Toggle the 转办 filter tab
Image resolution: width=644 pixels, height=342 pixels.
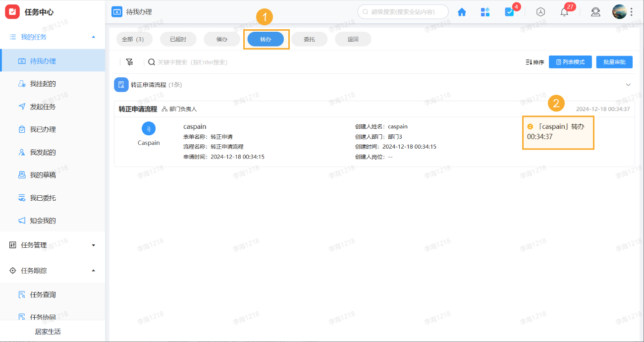[266, 39]
